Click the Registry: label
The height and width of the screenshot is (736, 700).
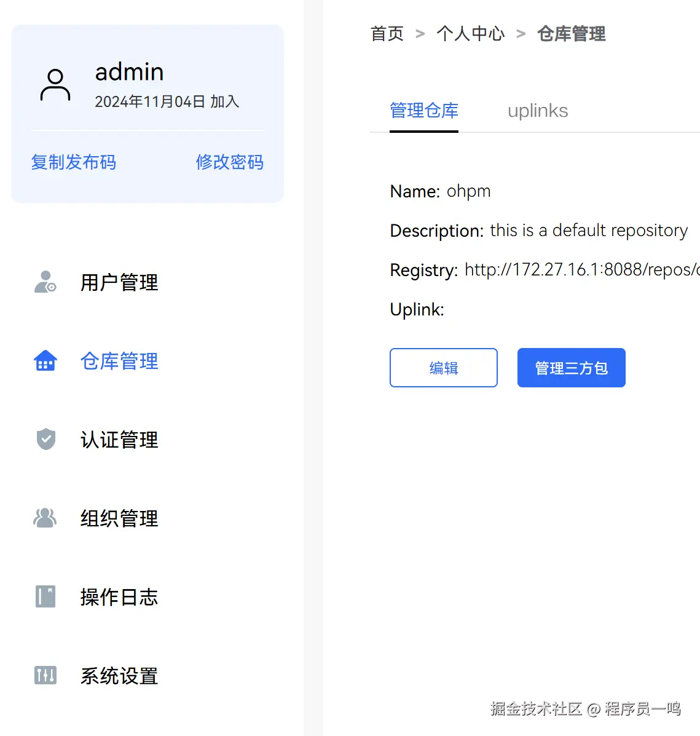[x=423, y=271]
